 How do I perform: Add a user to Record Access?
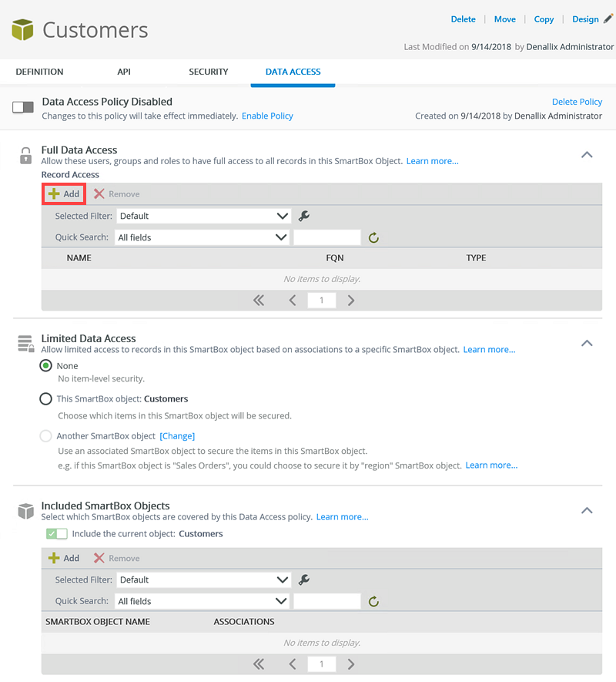tap(64, 194)
